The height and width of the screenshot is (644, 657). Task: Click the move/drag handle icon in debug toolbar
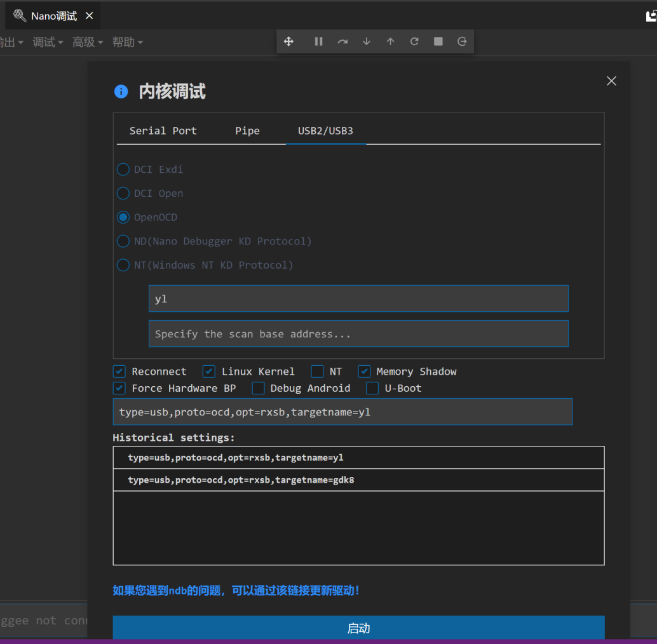pos(288,41)
